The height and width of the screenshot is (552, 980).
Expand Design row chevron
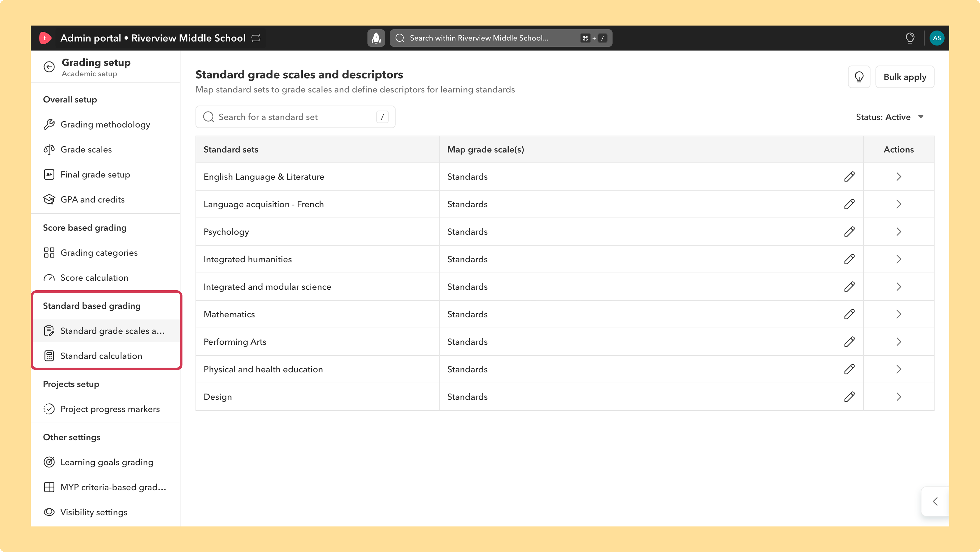pos(899,397)
